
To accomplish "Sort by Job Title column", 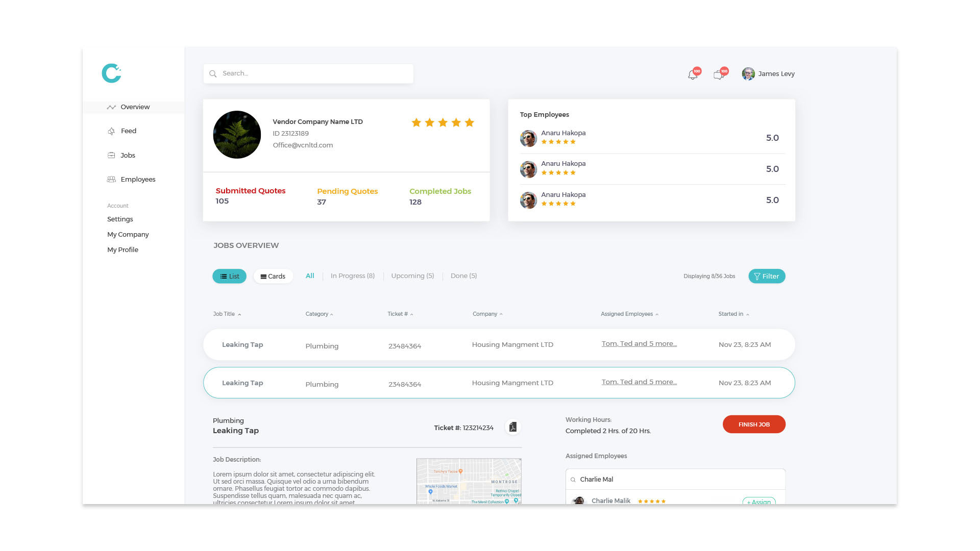I will coord(227,314).
